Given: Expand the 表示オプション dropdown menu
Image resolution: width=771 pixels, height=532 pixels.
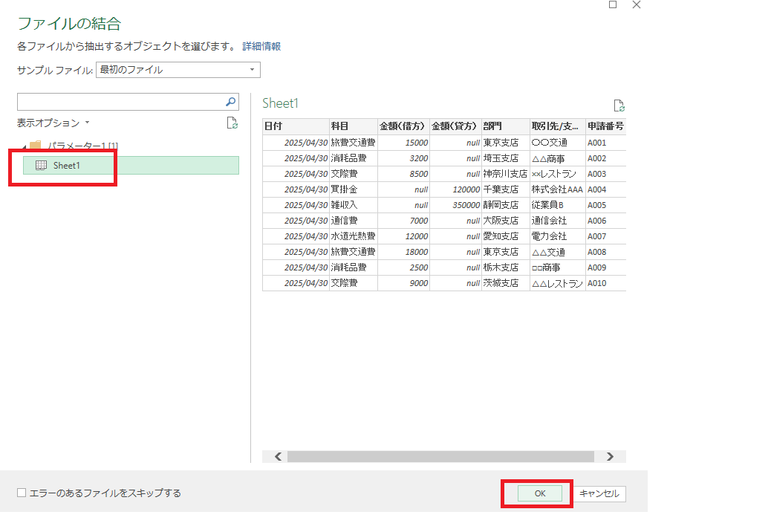Looking at the screenshot, I should tap(87, 123).
